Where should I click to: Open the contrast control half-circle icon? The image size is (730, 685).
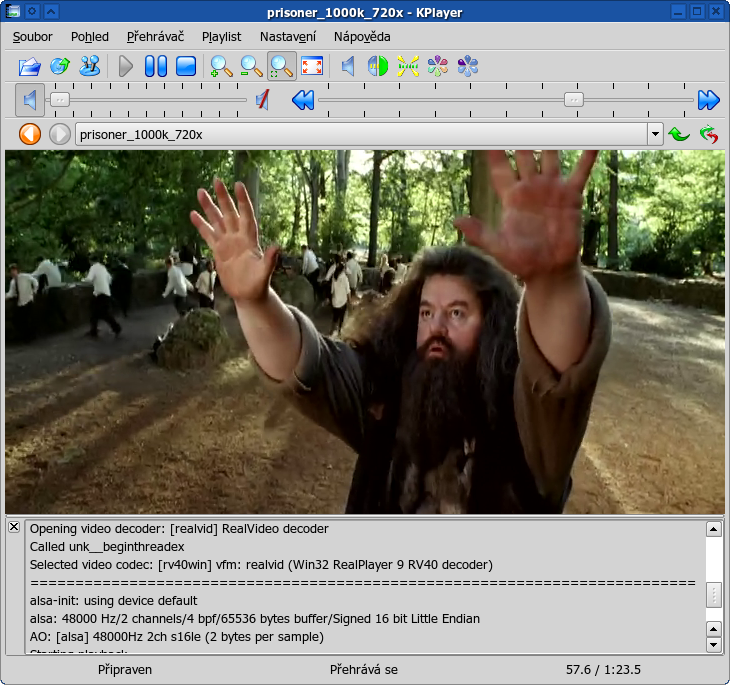(x=378, y=66)
